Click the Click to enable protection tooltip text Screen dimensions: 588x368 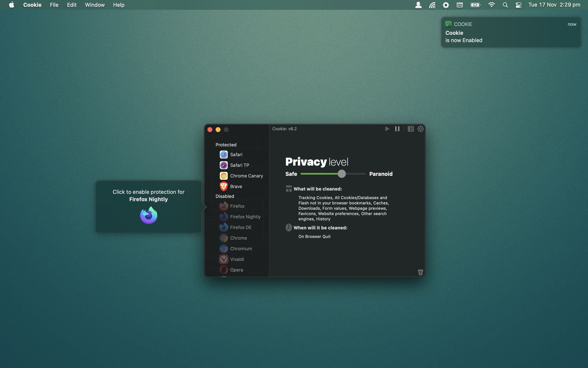click(148, 195)
